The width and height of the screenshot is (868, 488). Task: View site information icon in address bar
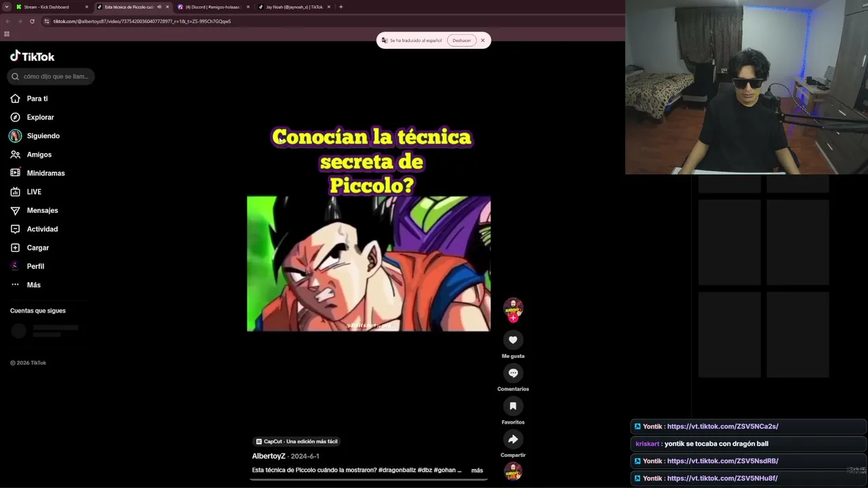47,21
